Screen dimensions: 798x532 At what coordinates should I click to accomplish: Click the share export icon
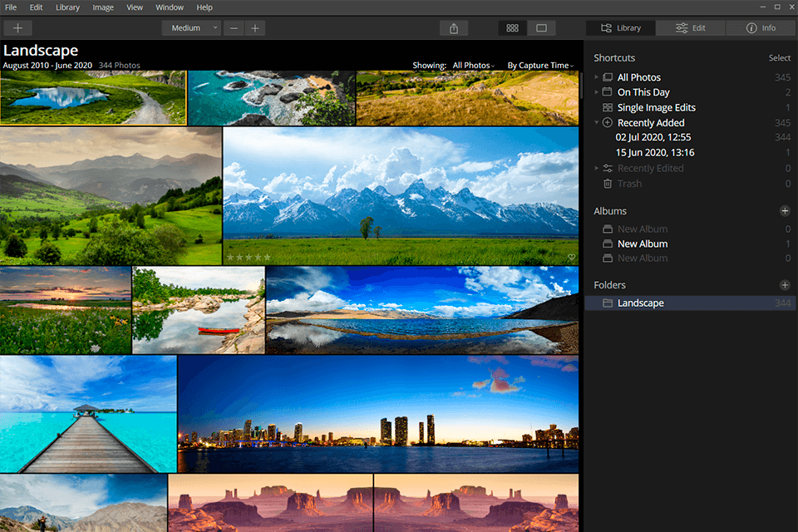[454, 28]
